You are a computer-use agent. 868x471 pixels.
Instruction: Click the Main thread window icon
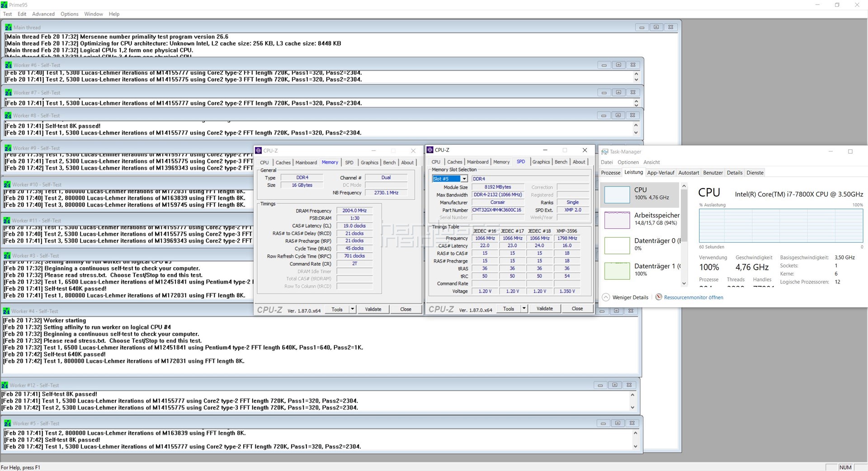(x=9, y=27)
